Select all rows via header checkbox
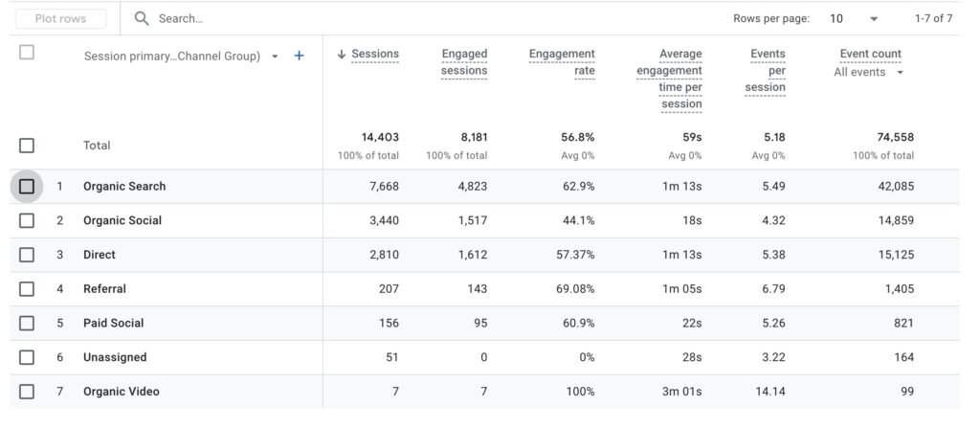 [x=26, y=53]
